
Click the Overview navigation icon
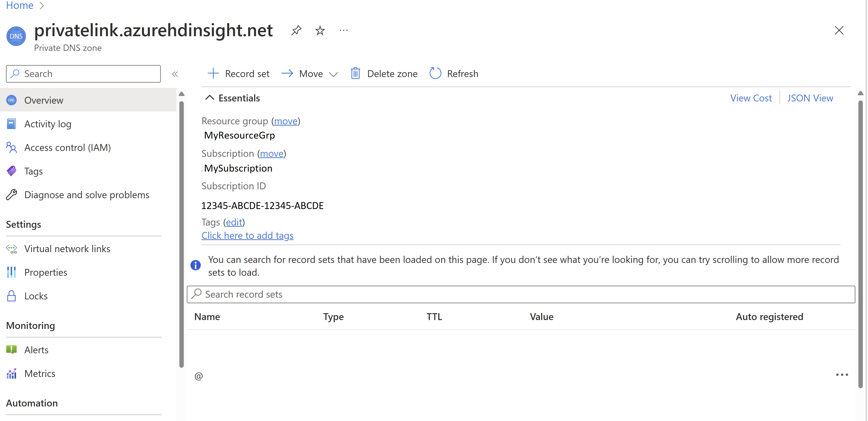[12, 100]
